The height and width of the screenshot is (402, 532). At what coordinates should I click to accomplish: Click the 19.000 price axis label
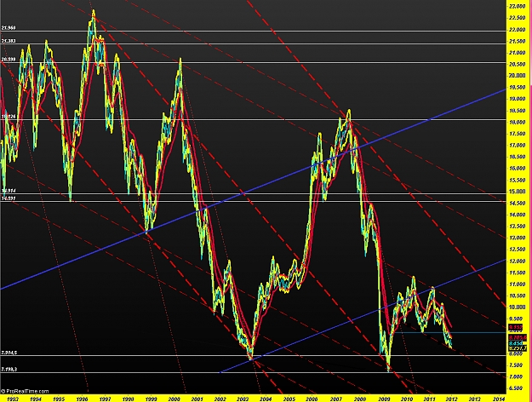518,99
